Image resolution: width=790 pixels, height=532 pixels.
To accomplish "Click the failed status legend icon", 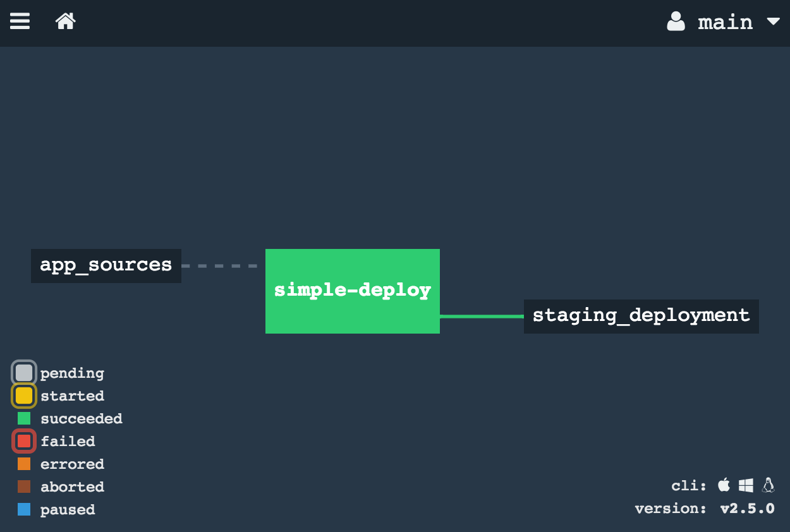I will point(23,441).
